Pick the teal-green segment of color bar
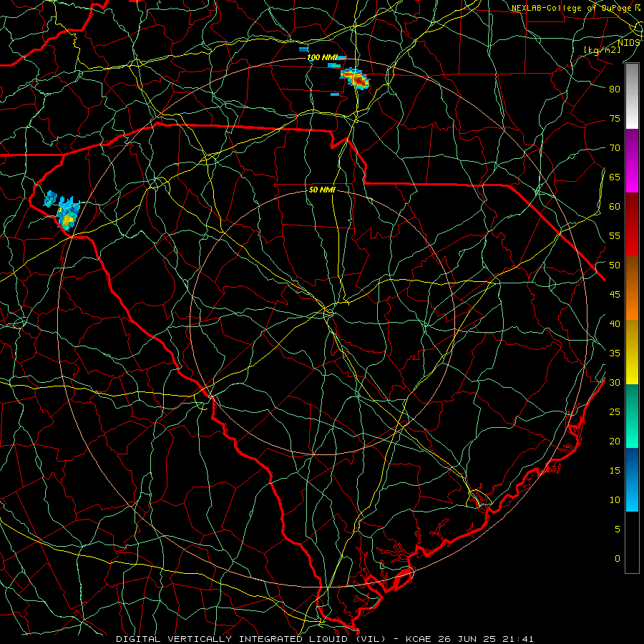 [x=632, y=416]
